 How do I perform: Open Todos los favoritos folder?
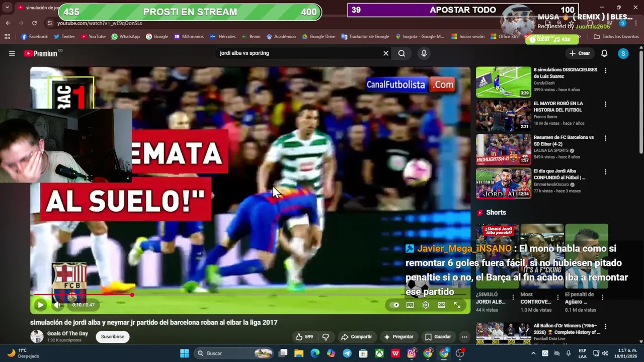tap(616, 37)
